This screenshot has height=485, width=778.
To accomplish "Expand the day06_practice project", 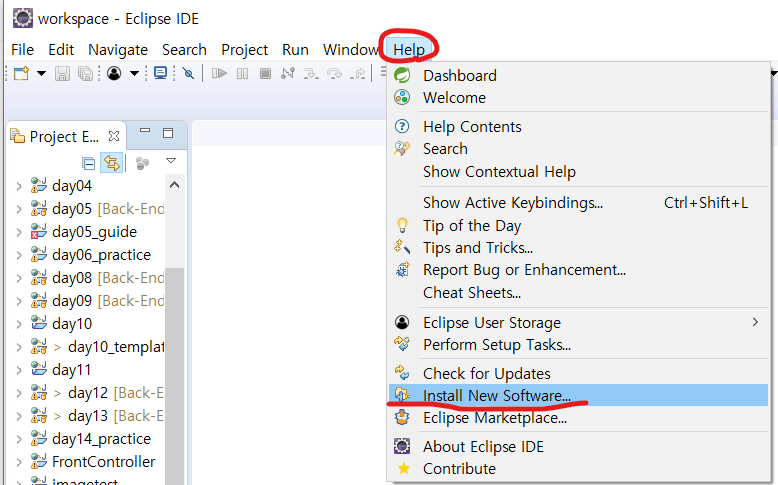I will pos(19,255).
